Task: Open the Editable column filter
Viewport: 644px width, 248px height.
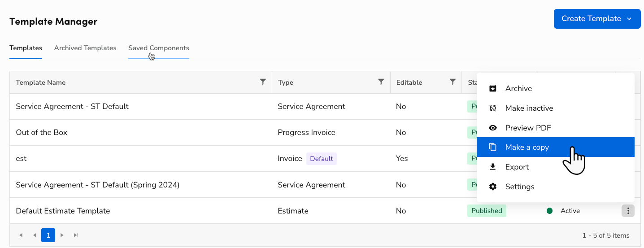Action: click(453, 82)
